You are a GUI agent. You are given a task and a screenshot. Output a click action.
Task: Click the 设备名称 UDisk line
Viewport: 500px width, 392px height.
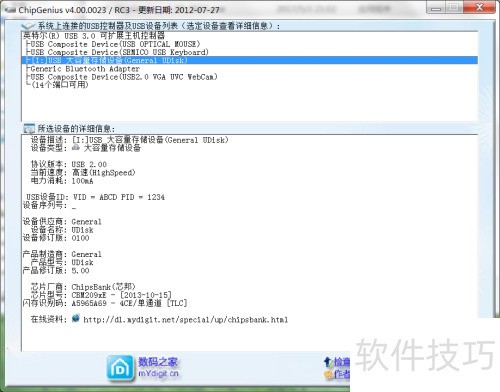point(62,230)
